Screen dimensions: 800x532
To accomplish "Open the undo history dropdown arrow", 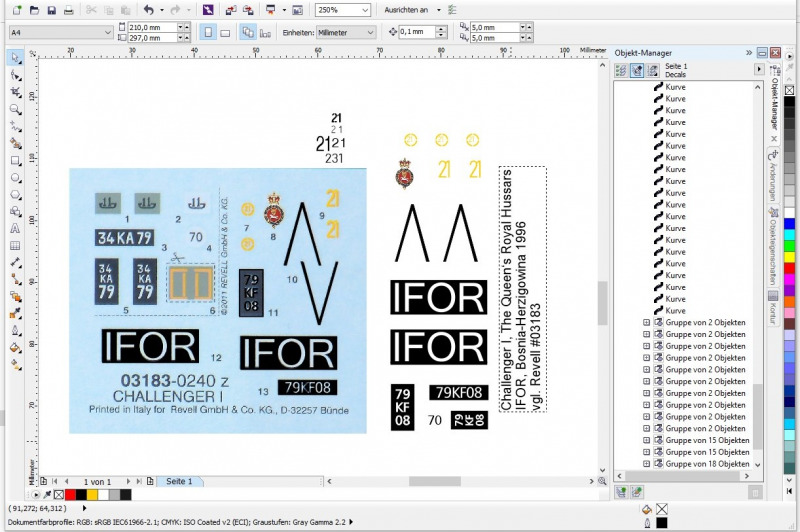I will (x=162, y=10).
